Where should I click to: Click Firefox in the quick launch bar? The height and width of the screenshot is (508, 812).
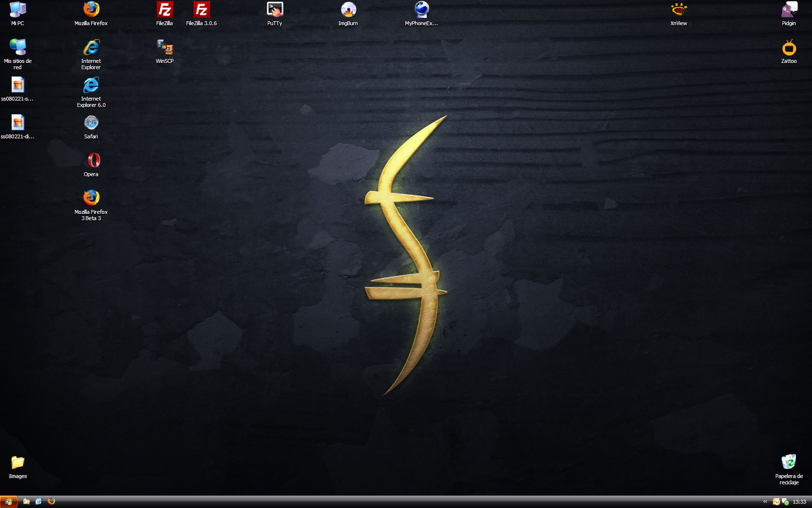[51, 502]
